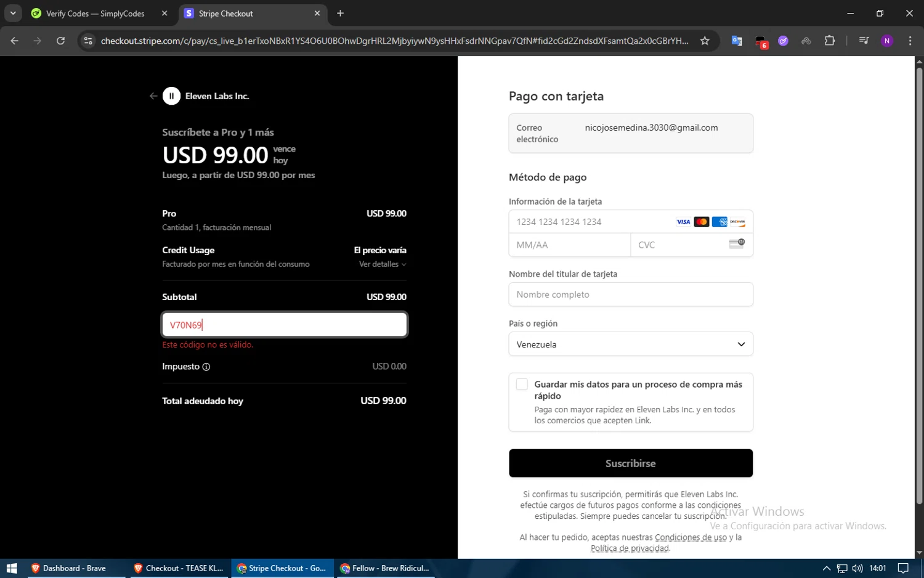
Task: Open the País o región Venezuela dropdown
Action: (631, 344)
